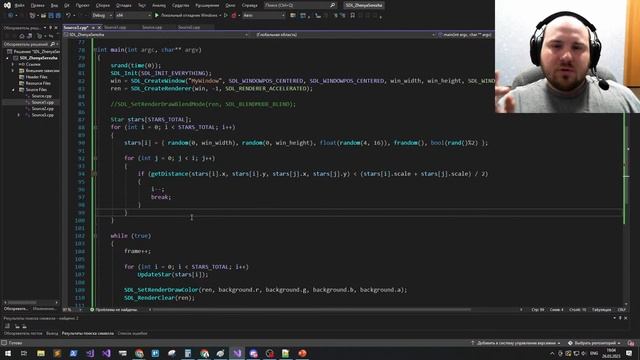Start the Local Windows Debugger with the green play icon

pyautogui.click(x=156, y=16)
